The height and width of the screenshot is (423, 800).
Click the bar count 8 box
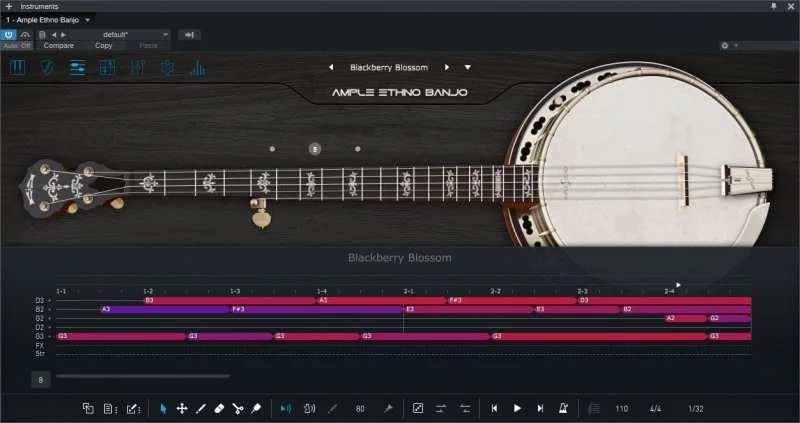(41, 380)
